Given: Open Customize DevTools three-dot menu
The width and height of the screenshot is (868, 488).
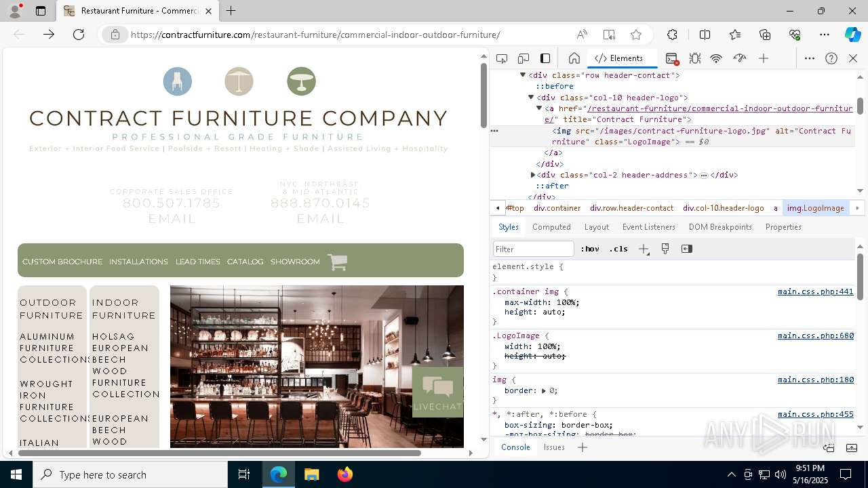Looking at the screenshot, I should coord(810,58).
